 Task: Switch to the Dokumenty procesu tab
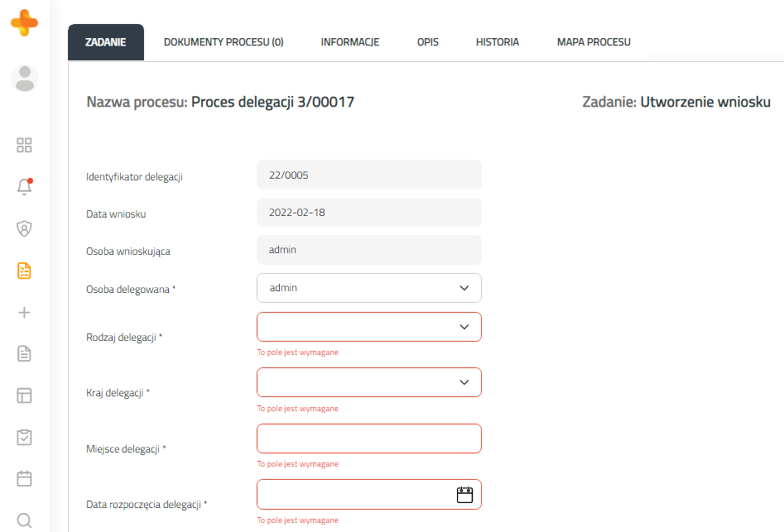click(x=224, y=42)
